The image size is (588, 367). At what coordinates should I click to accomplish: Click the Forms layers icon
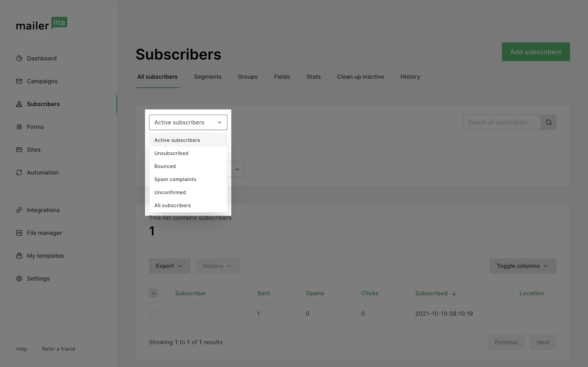[x=19, y=127]
